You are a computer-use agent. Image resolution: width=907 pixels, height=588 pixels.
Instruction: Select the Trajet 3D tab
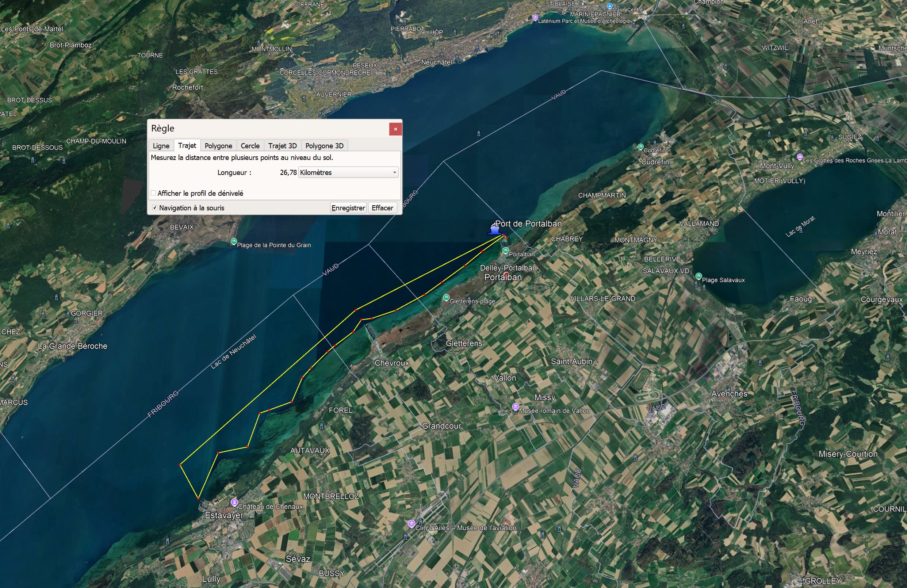click(282, 146)
